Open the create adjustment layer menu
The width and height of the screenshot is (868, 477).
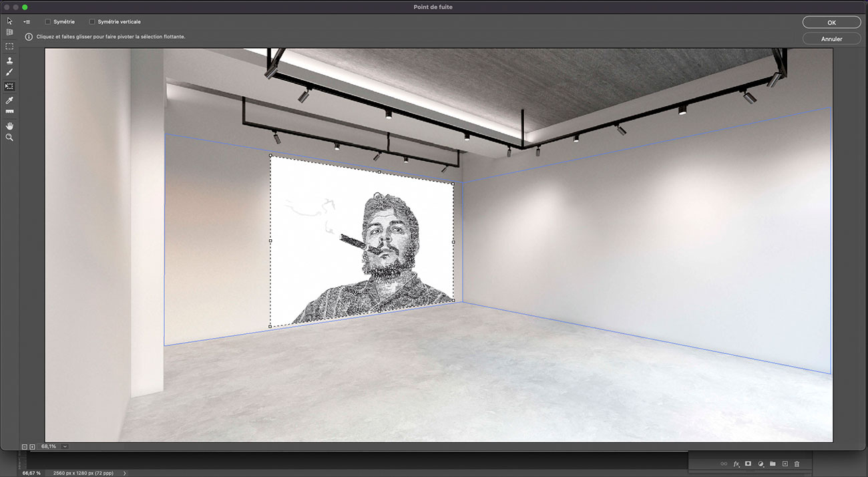(761, 463)
